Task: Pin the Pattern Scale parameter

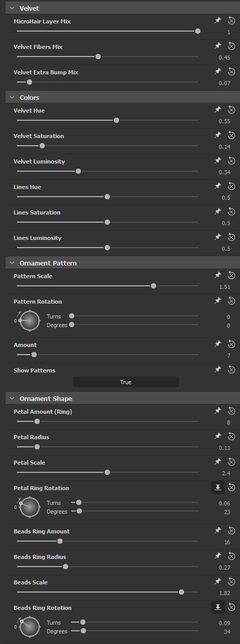Action: click(x=218, y=275)
